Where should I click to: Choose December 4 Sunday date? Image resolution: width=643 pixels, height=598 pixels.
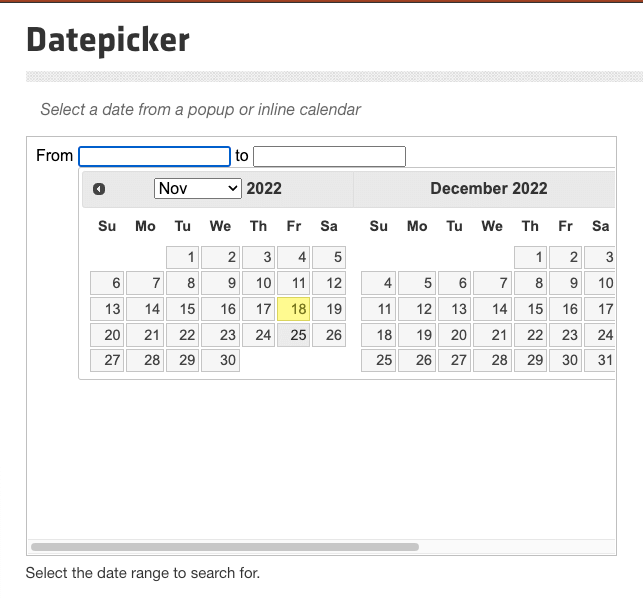pyautogui.click(x=378, y=283)
